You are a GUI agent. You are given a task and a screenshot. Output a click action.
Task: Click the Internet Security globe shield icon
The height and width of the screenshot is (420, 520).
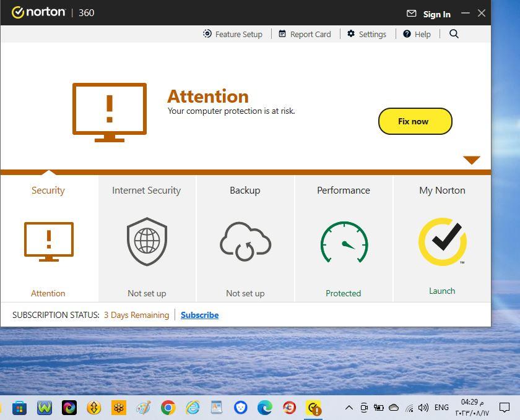[x=147, y=242]
